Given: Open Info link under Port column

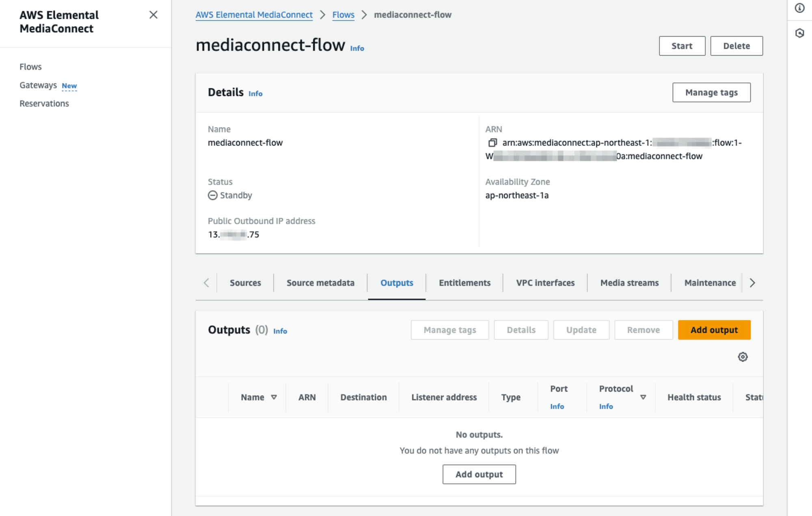Looking at the screenshot, I should (x=557, y=406).
